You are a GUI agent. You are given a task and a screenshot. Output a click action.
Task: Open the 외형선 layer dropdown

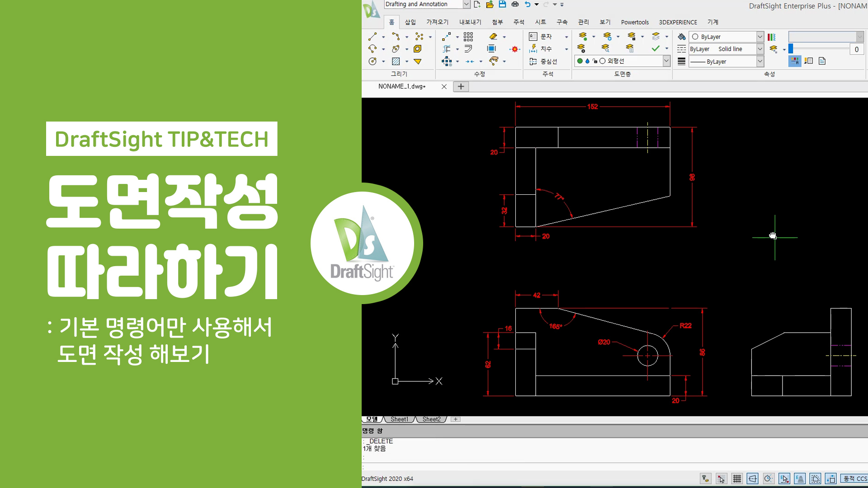coord(666,61)
